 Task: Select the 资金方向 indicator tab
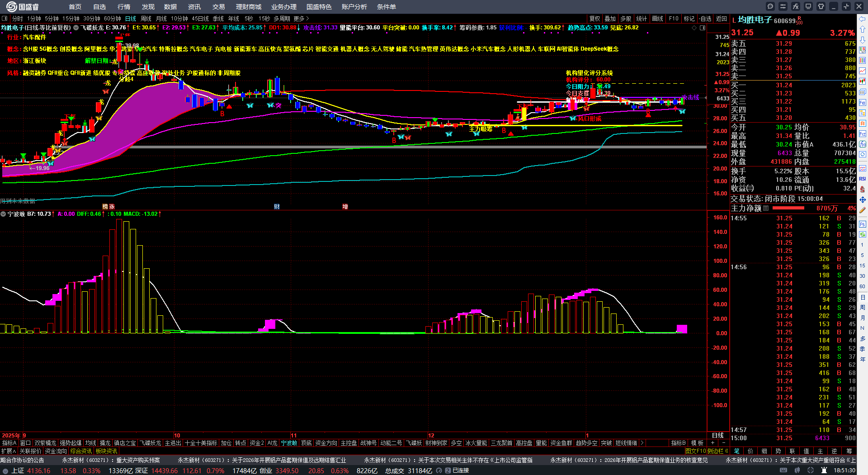coord(326,443)
